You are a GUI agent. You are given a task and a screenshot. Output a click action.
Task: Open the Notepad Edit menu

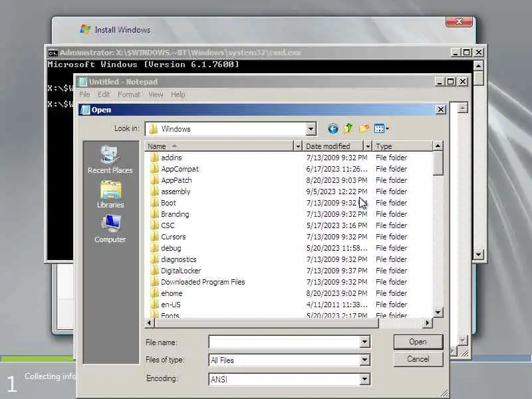pos(104,94)
